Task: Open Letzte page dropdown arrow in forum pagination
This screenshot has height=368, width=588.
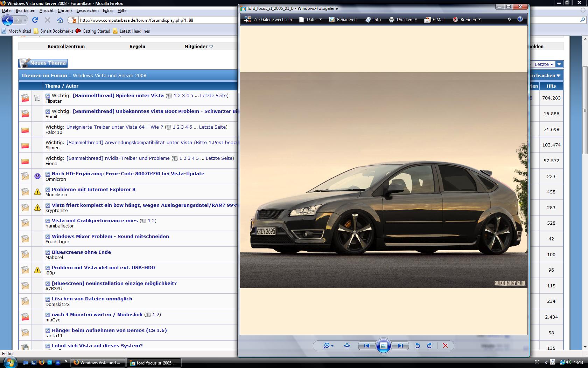Action: click(x=559, y=64)
